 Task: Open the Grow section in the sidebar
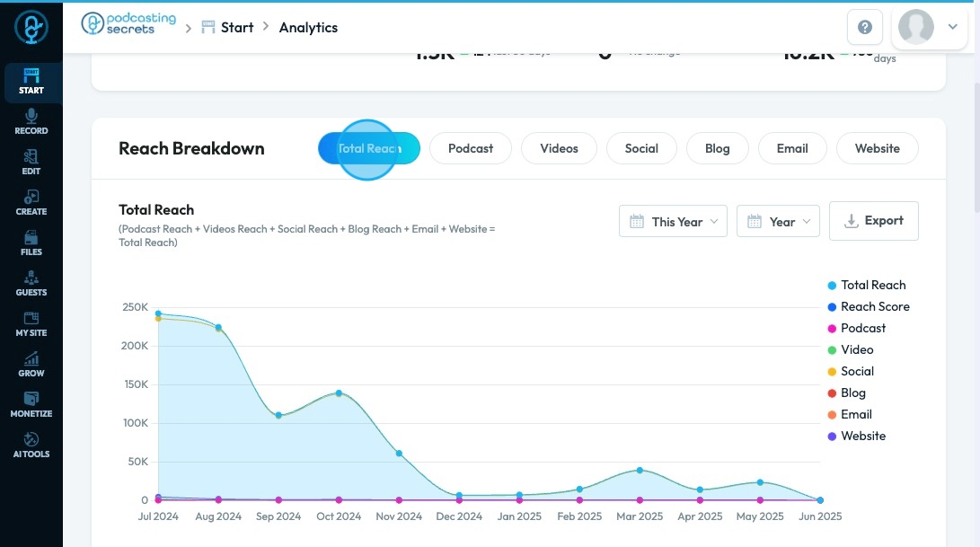[31, 365]
